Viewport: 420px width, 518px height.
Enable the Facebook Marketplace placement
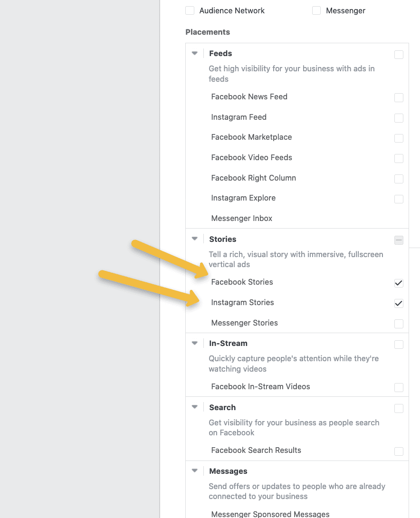(x=399, y=138)
